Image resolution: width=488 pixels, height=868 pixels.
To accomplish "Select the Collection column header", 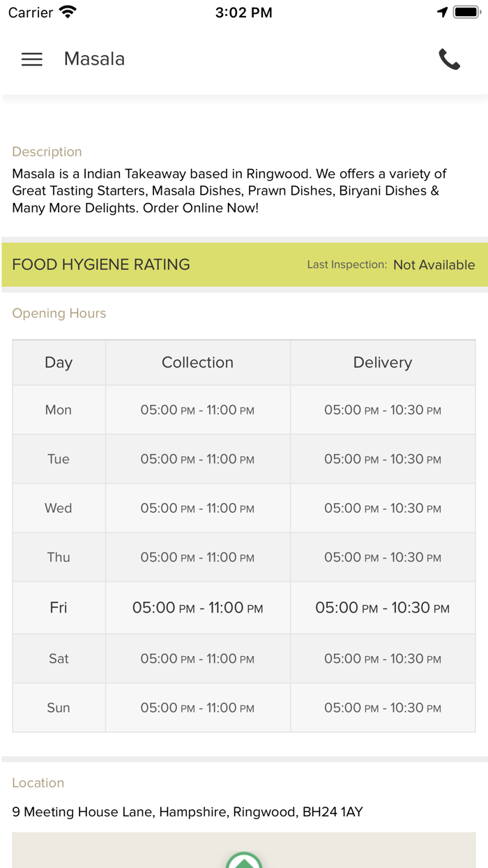I will 197,363.
